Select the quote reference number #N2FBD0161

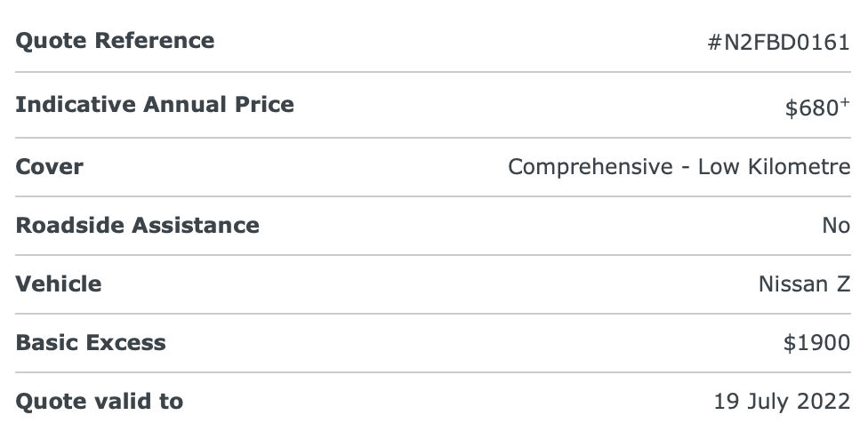[x=779, y=43]
